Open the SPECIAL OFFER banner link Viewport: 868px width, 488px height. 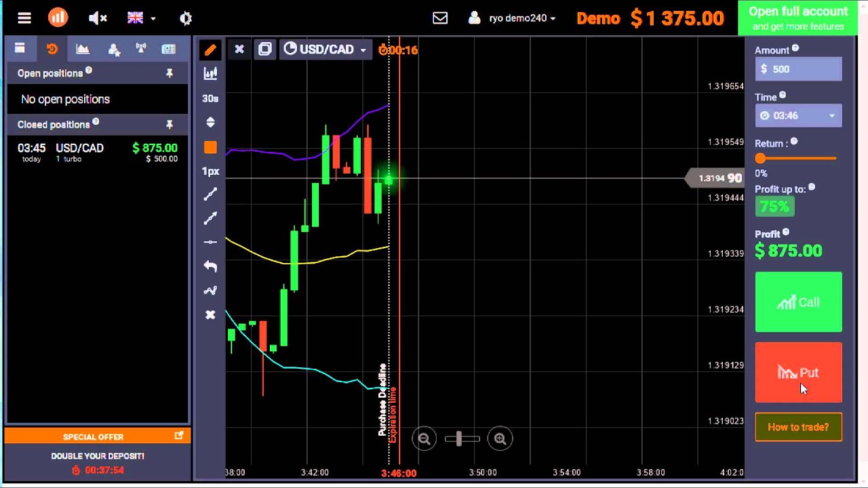coord(97,436)
